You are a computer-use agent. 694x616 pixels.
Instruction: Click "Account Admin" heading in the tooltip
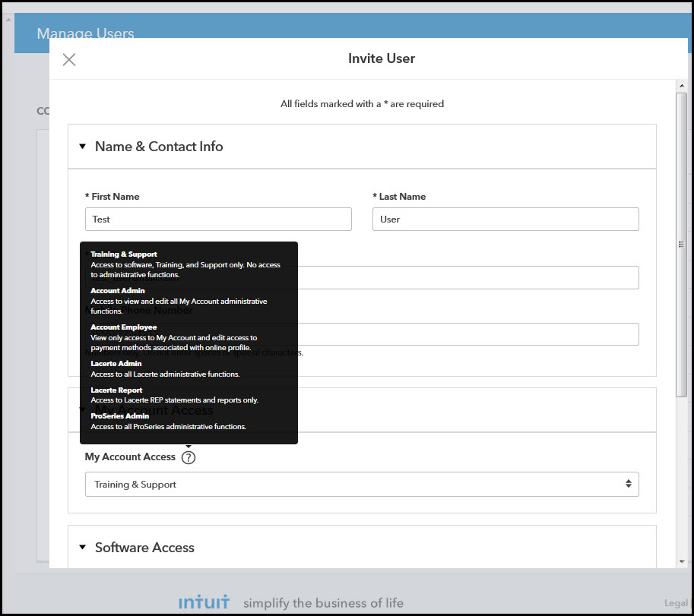118,291
